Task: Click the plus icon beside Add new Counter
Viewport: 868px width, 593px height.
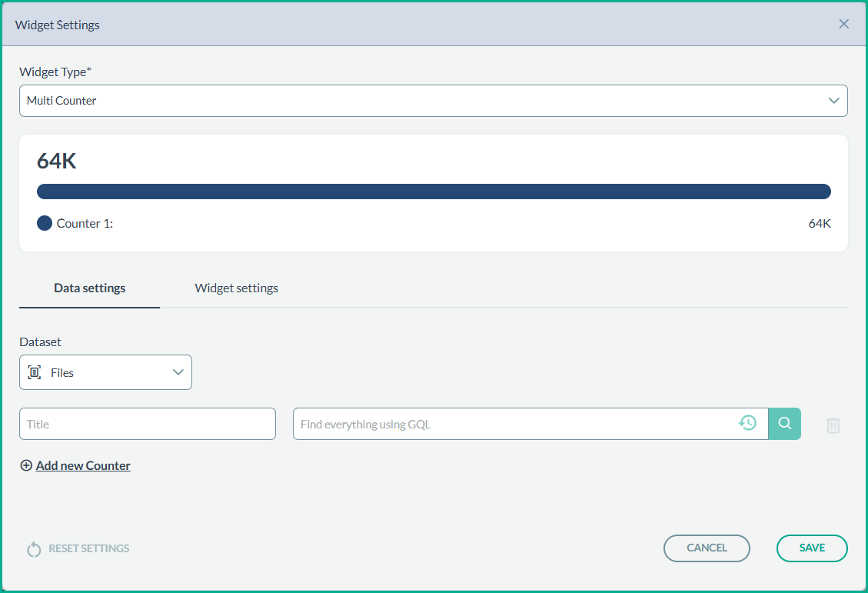Action: [26, 465]
